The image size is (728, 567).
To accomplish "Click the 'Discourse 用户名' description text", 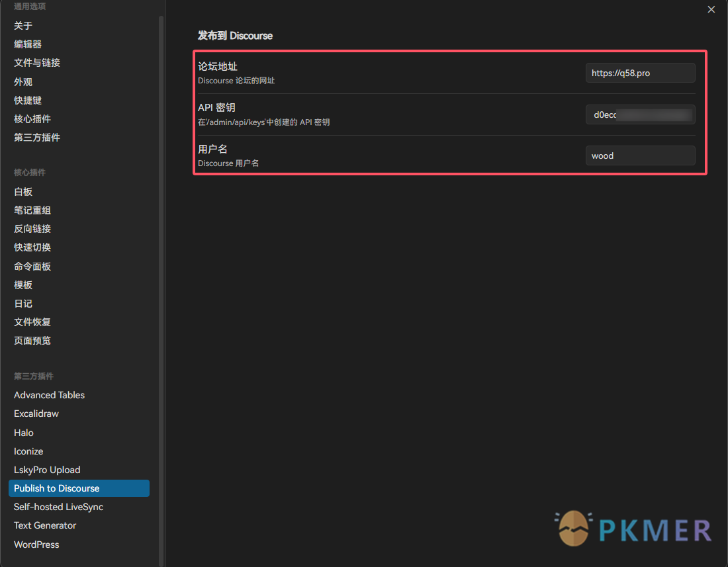I will (x=228, y=163).
